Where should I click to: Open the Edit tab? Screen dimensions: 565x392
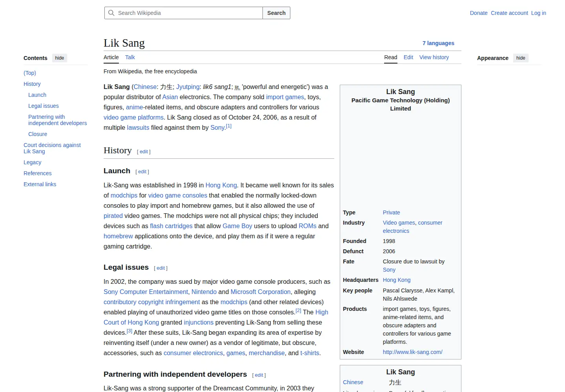tap(408, 57)
